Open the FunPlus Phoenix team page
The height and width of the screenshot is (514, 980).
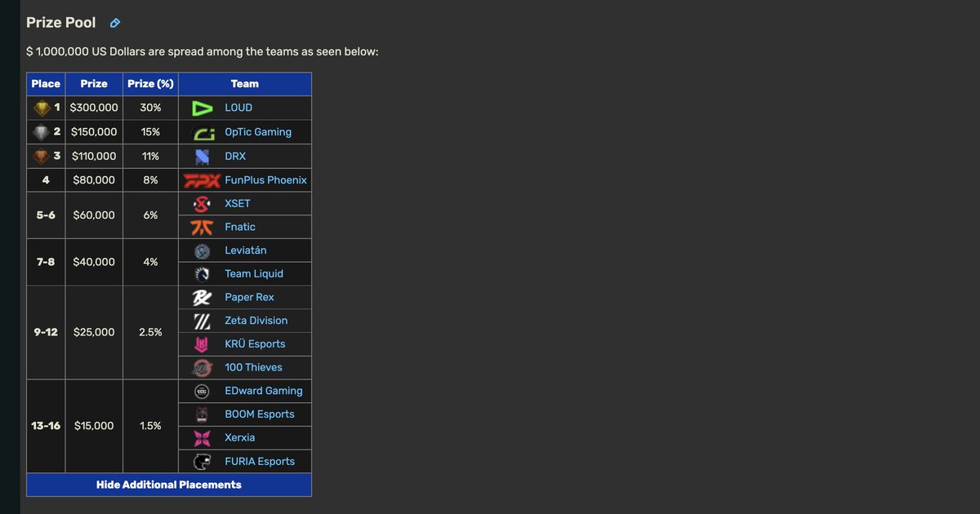(266, 180)
